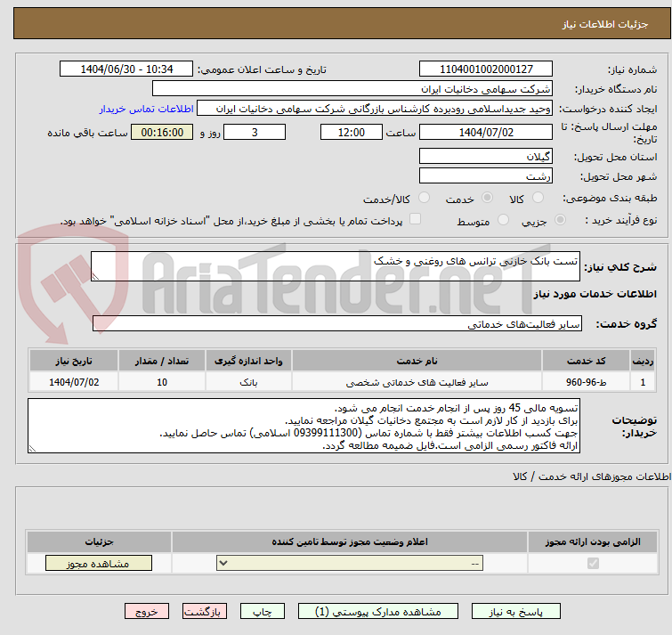
Task: Toggle the اسناد خزانه اسلامی payment checkbox
Action: tap(415, 219)
